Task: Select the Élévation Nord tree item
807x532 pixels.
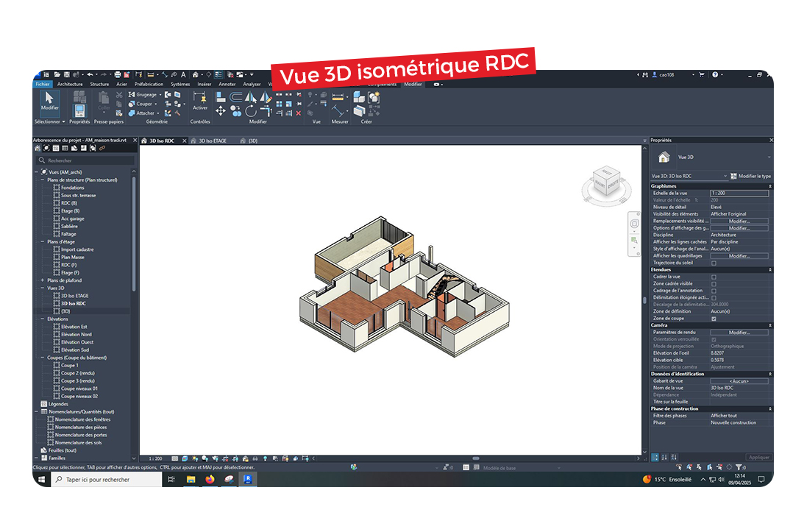Action: click(x=77, y=334)
